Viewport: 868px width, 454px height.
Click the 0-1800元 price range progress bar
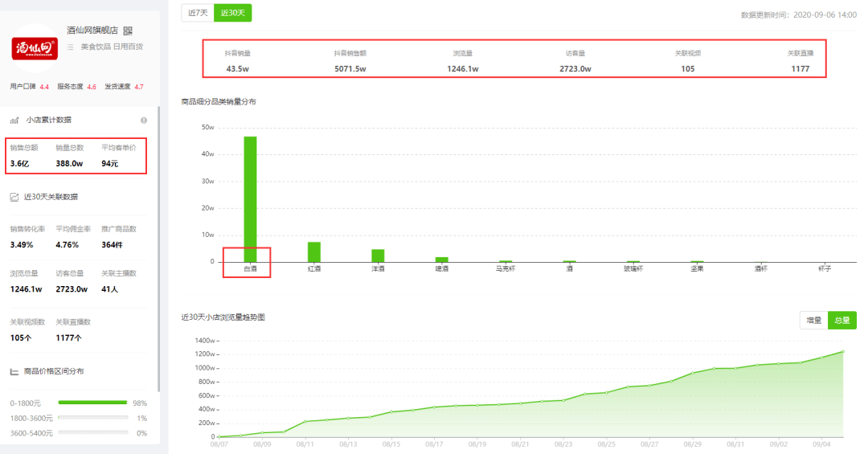pos(93,403)
